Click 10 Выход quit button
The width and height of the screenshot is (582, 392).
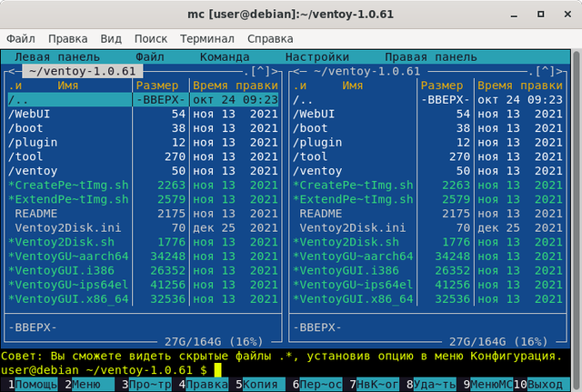point(542,385)
